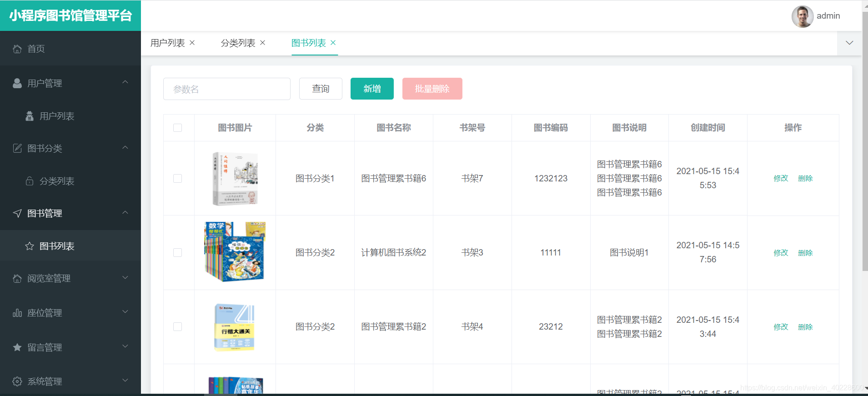This screenshot has height=396, width=868.
Task: Select the checkbox for 计算机图书系统2 row
Action: point(178,252)
